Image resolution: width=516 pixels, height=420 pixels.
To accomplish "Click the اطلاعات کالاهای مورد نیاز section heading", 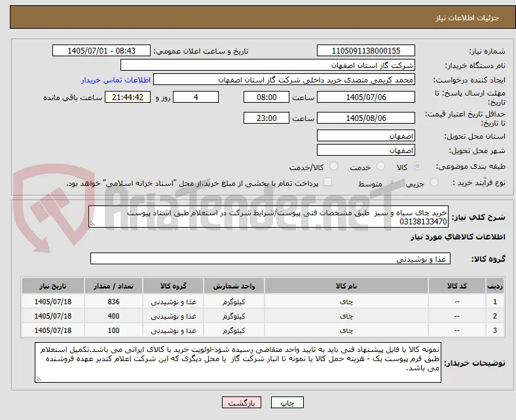I will tap(458, 237).
